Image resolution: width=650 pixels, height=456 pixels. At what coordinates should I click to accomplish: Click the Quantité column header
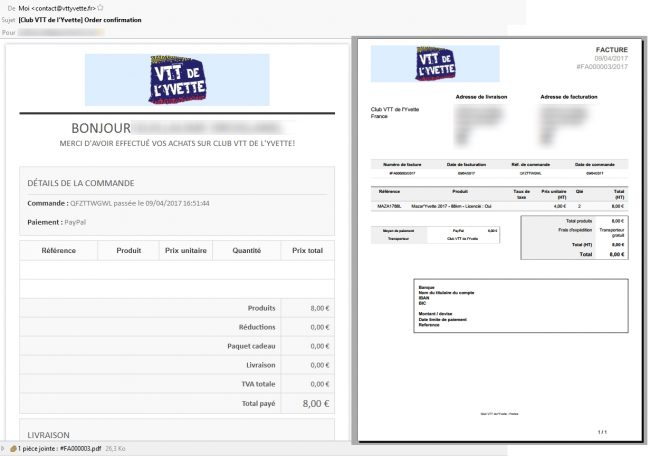244,250
